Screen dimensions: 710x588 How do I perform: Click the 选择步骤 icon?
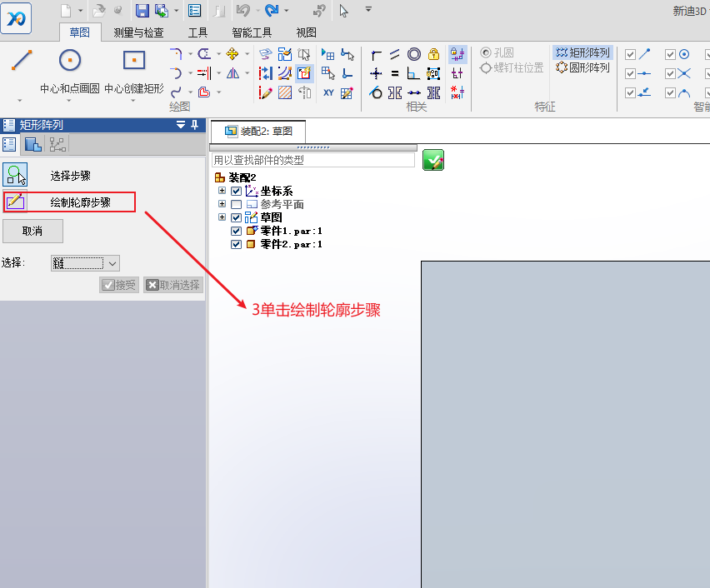(x=15, y=175)
